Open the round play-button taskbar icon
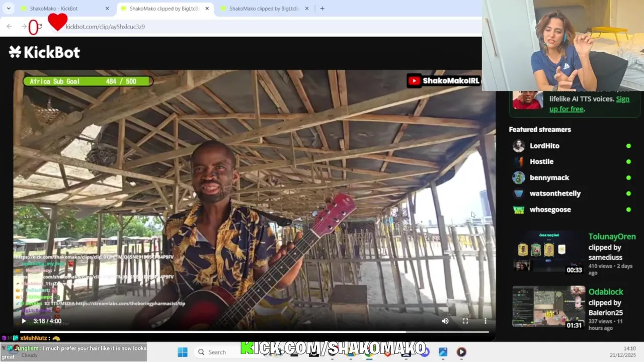The width and height of the screenshot is (644, 362). (x=461, y=352)
